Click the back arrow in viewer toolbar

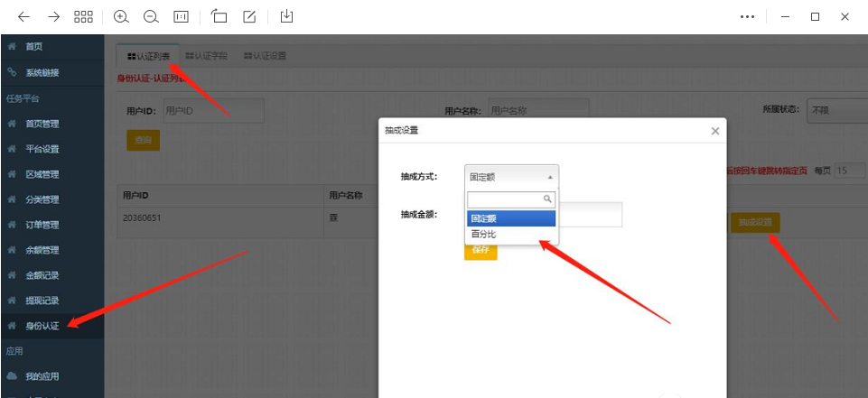[23, 16]
